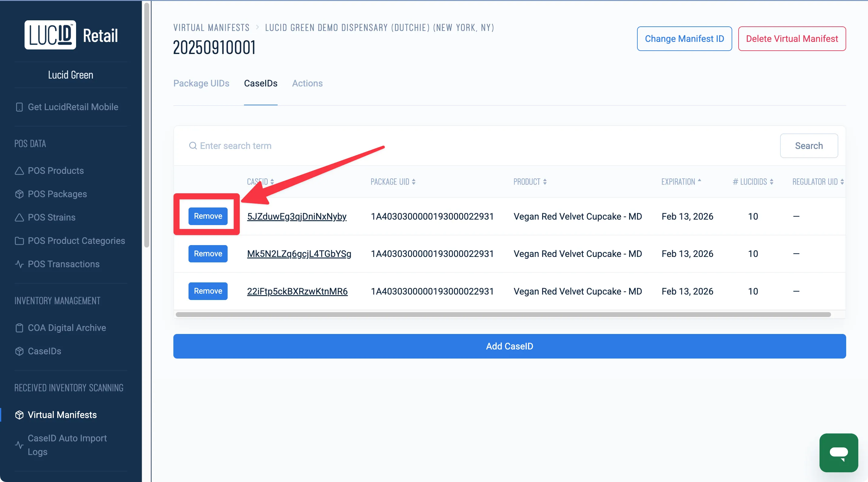Click the Lucid Retail logo
868x482 pixels.
[x=71, y=35]
